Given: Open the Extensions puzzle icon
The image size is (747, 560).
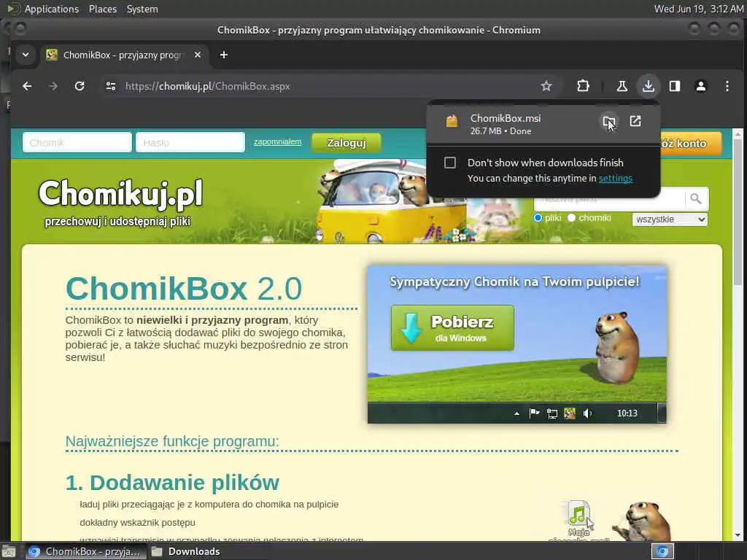Looking at the screenshot, I should 583,86.
